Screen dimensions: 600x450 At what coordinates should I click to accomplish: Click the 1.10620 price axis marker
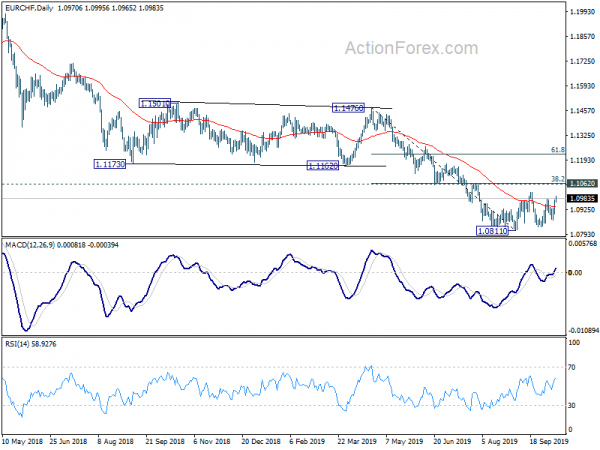tap(582, 184)
